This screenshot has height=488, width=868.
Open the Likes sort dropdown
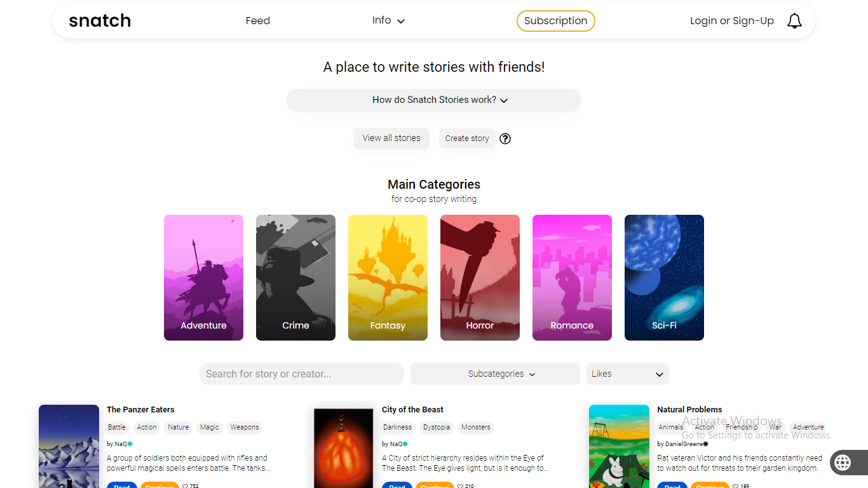(627, 374)
